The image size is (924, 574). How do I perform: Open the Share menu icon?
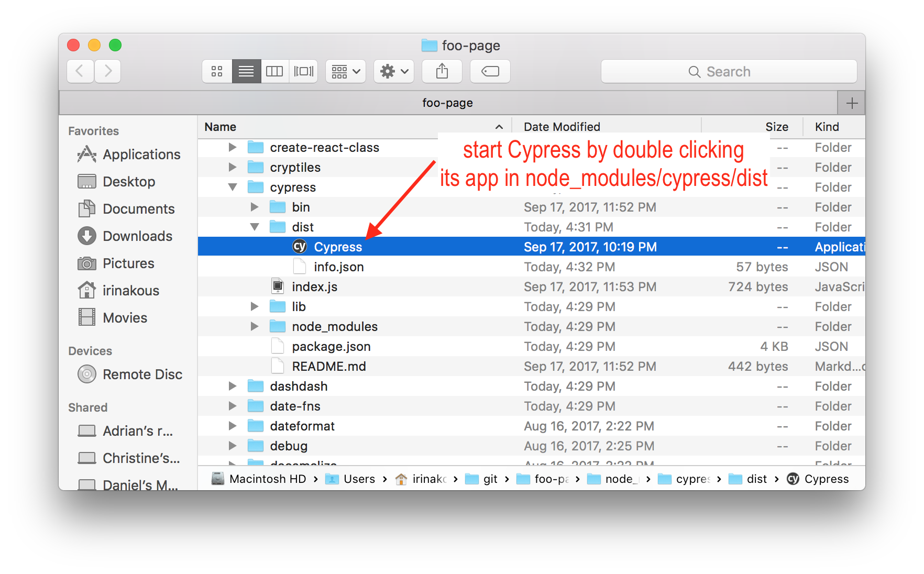(x=442, y=71)
